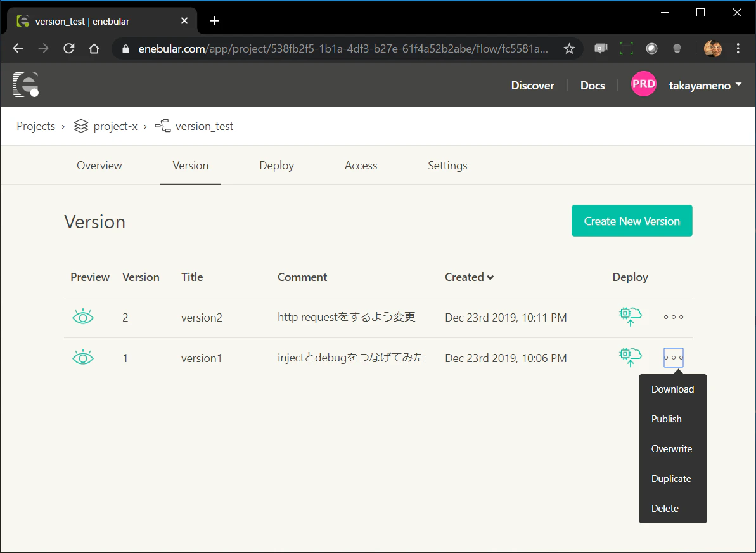Go to Projects in the breadcrumb
Screen dimensions: 756x553
[x=35, y=126]
